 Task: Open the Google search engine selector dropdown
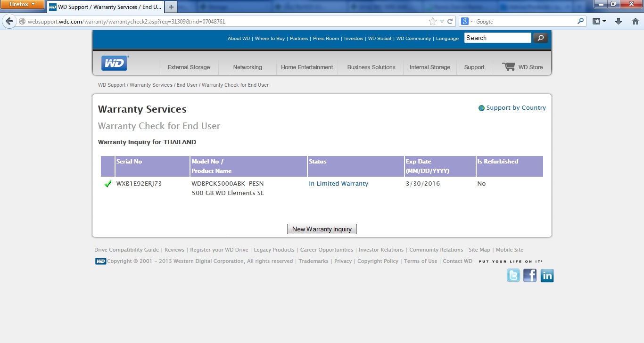tap(467, 21)
